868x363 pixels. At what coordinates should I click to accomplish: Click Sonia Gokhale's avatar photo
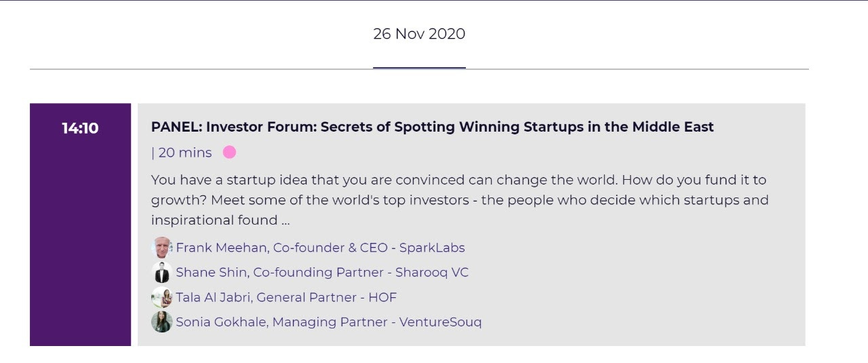coord(161,322)
